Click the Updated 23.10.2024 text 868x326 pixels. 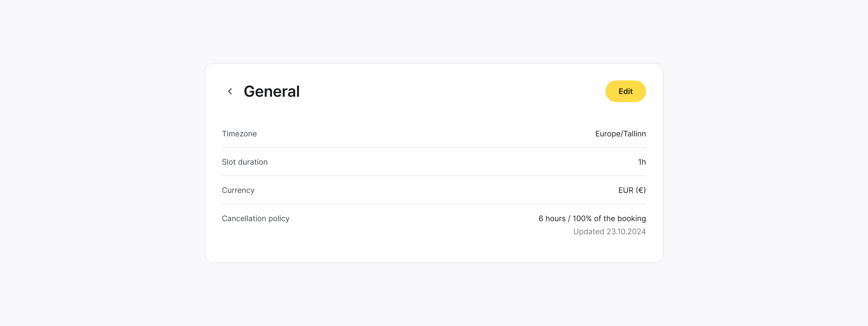[609, 231]
